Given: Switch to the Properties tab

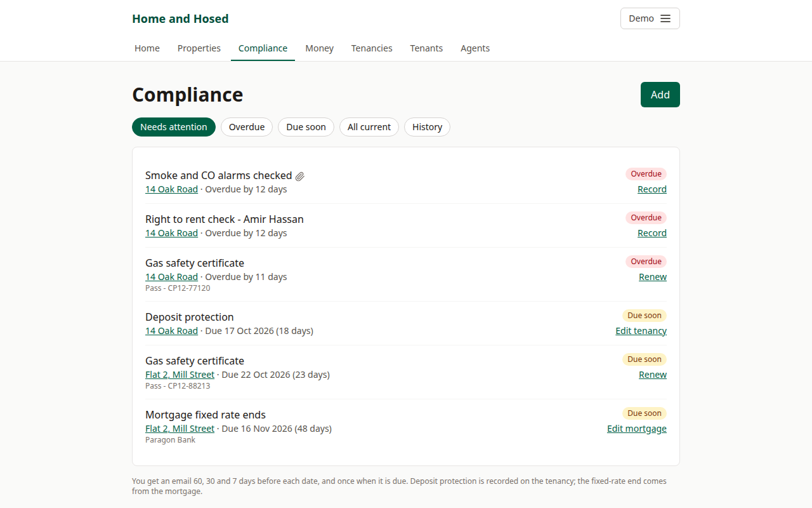Looking at the screenshot, I should pyautogui.click(x=199, y=48).
